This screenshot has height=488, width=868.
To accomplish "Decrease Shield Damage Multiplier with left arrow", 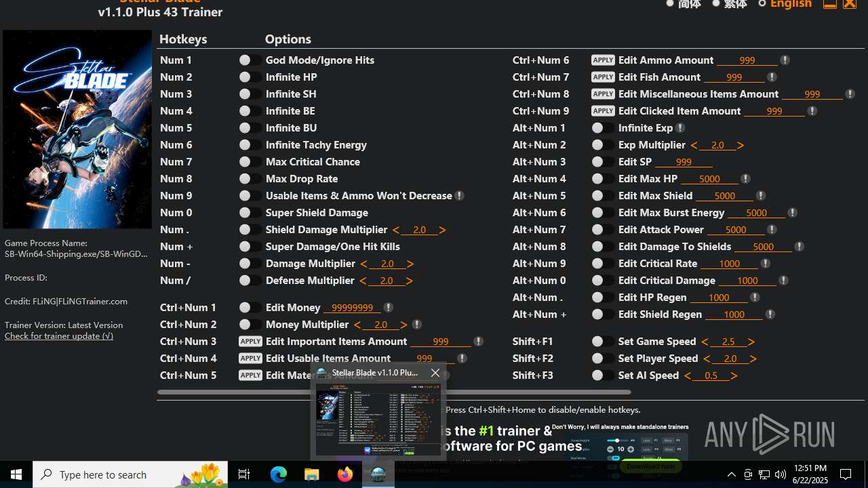I will click(x=396, y=230).
